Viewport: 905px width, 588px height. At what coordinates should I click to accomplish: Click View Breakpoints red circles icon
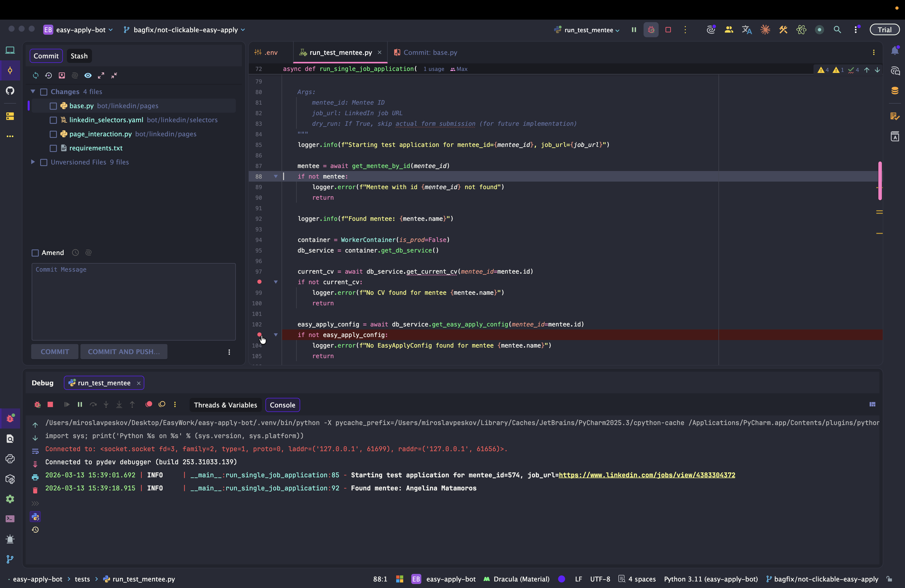click(149, 404)
